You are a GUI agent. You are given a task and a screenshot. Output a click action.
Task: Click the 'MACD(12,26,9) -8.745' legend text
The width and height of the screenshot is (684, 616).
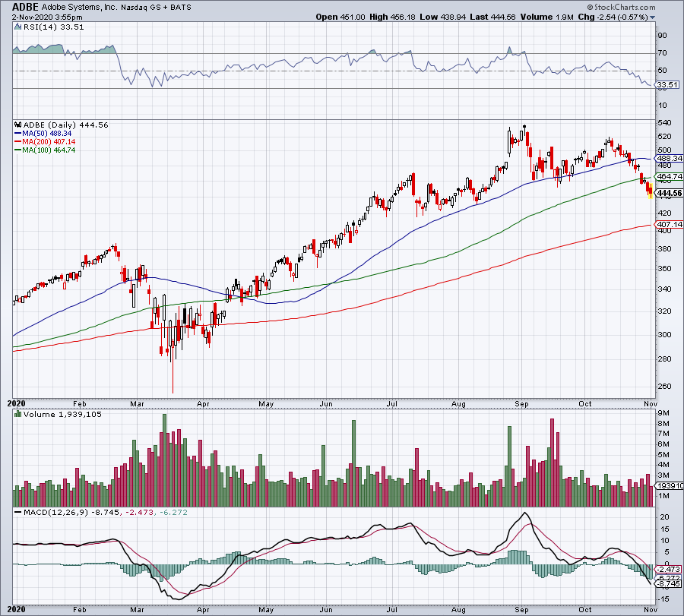point(71,512)
